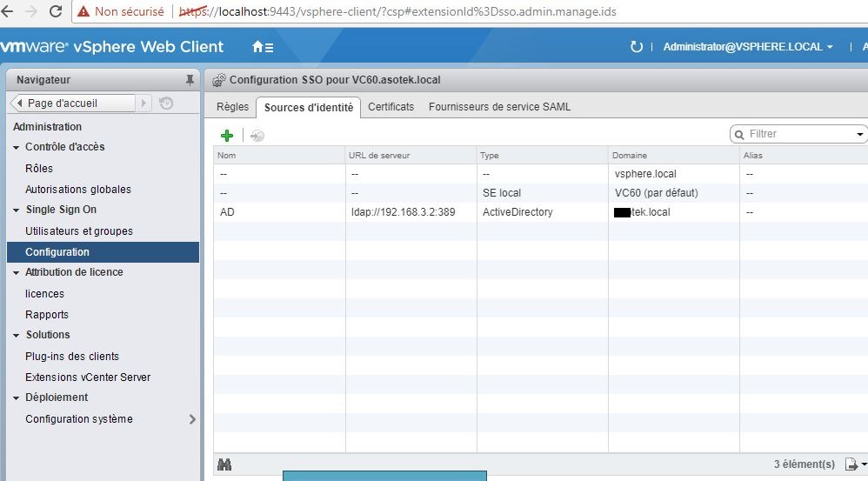This screenshot has width=868, height=481.
Task: Collapse the Contrôle d'accès section
Action: pyautogui.click(x=16, y=147)
